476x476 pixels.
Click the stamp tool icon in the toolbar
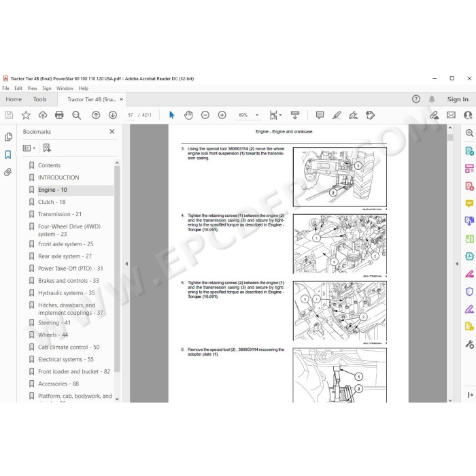(370, 115)
